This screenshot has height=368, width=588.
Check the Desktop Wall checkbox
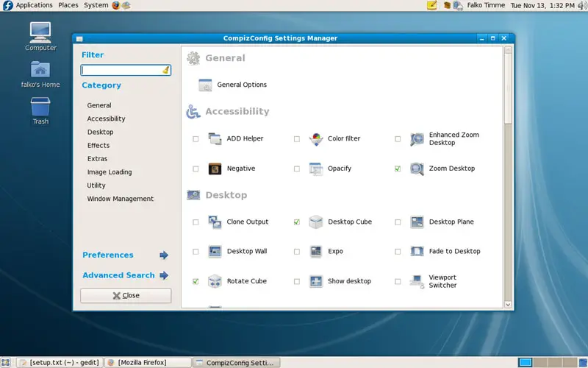click(x=196, y=252)
